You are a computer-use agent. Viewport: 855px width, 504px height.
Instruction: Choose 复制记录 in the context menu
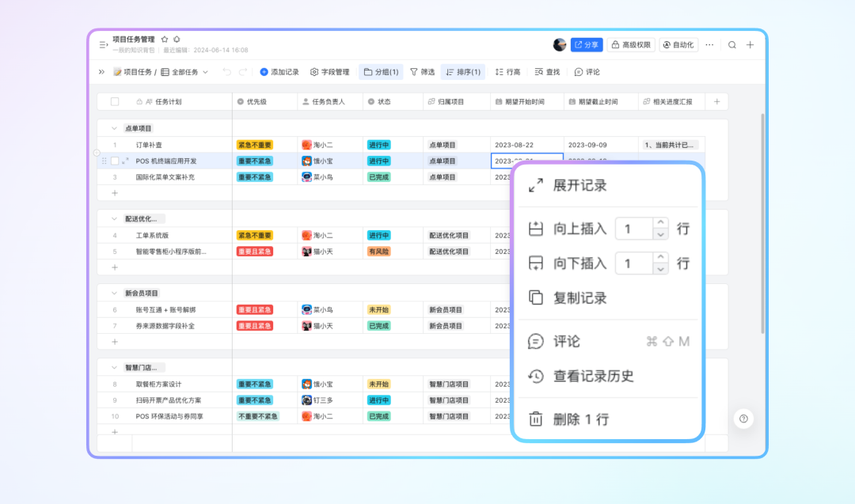pyautogui.click(x=579, y=298)
